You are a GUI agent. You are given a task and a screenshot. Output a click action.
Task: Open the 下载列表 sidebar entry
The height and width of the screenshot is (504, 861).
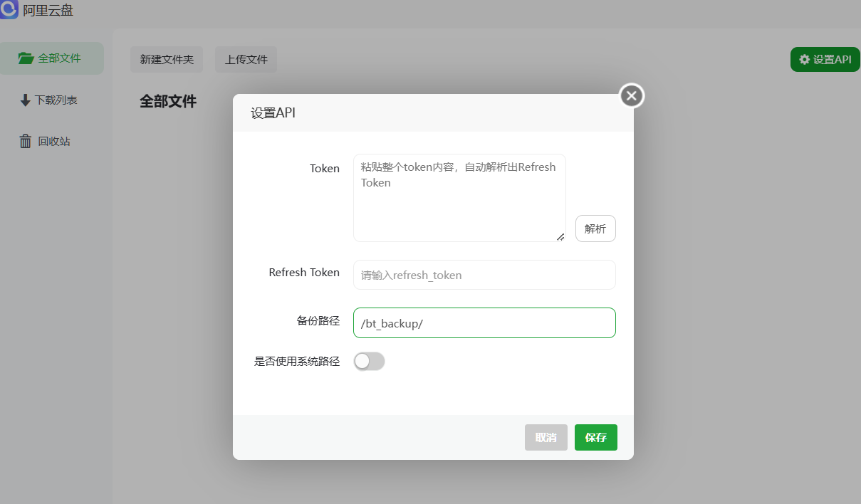click(x=51, y=100)
